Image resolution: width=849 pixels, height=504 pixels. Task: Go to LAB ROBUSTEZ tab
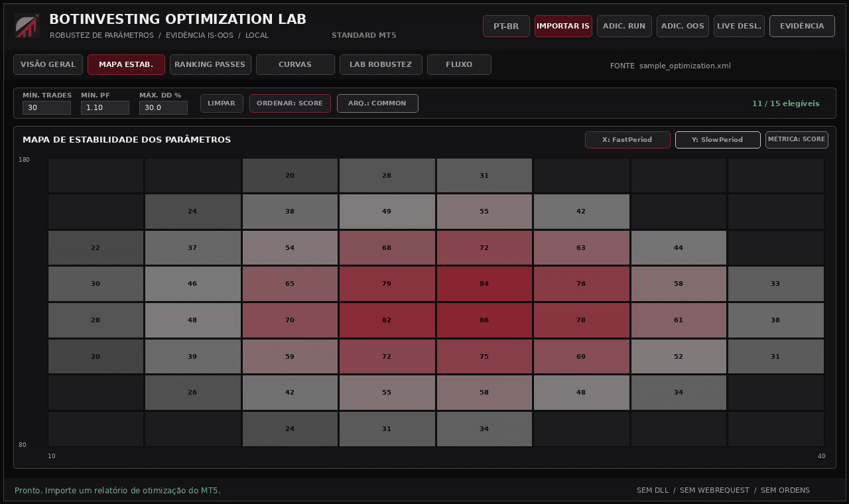click(381, 64)
